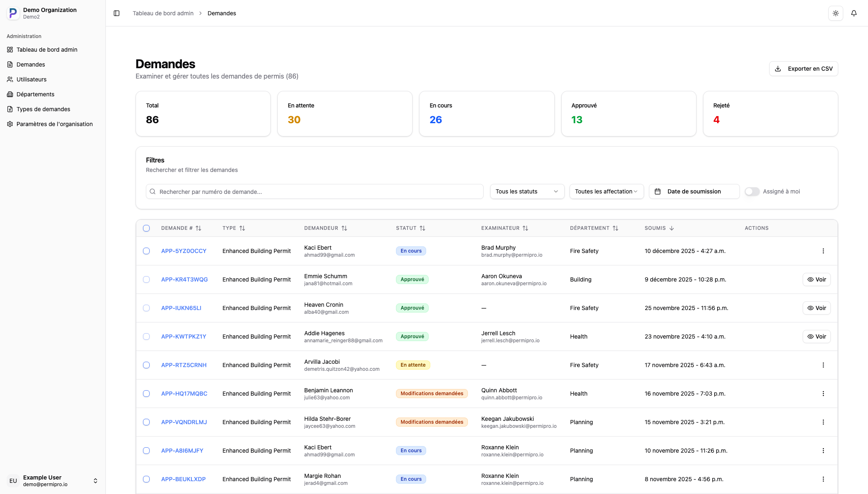
Task: Click calendar icon in Date de soumission
Action: pyautogui.click(x=658, y=191)
